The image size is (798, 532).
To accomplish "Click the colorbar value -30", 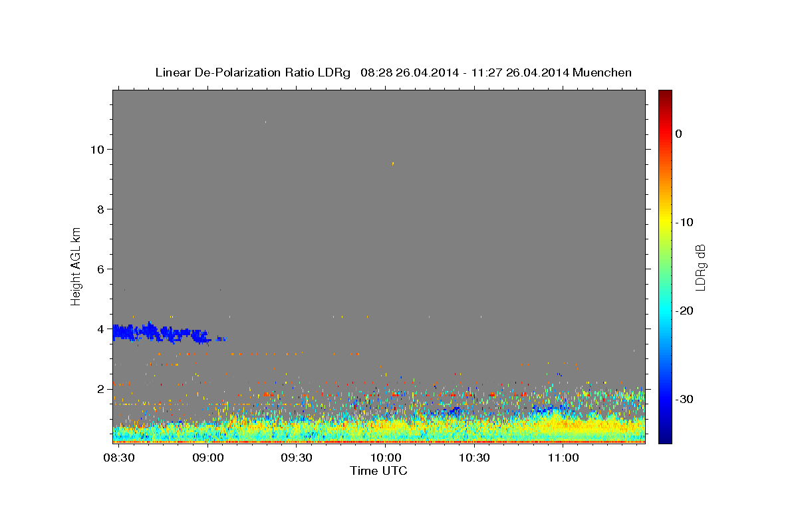I will click(684, 399).
